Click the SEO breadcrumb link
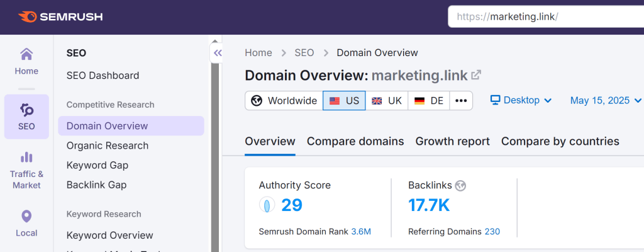 point(304,53)
